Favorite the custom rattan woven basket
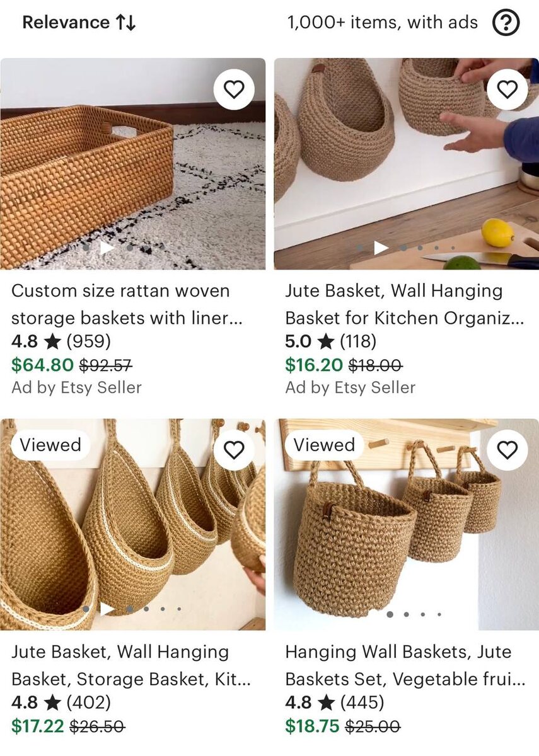This screenshot has height=756, width=539. [234, 89]
